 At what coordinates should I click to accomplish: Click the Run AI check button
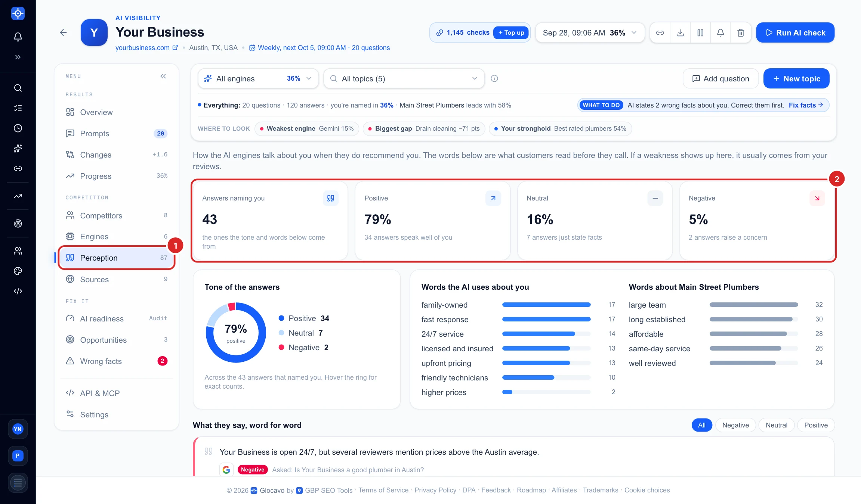tap(795, 33)
